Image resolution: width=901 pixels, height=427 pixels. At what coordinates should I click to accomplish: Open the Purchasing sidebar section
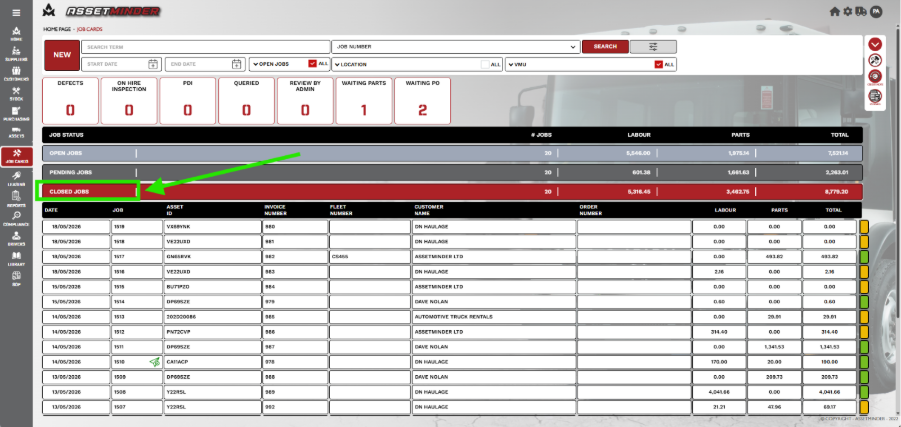pyautogui.click(x=17, y=114)
